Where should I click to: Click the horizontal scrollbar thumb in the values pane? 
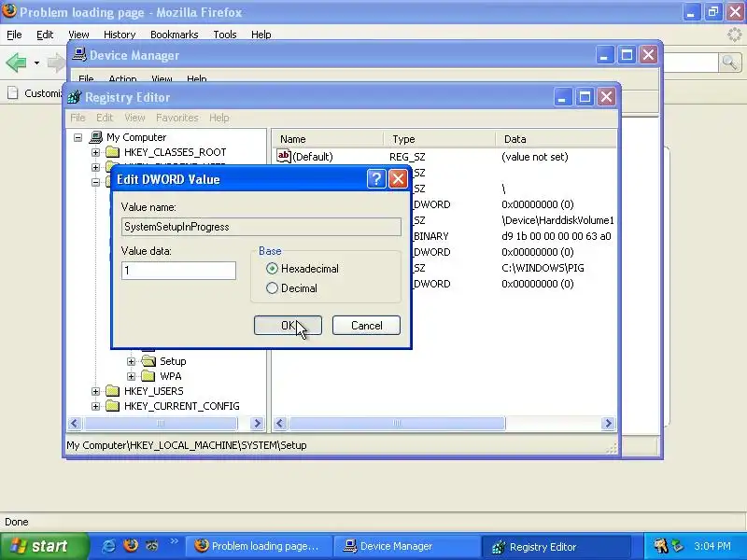click(x=396, y=424)
